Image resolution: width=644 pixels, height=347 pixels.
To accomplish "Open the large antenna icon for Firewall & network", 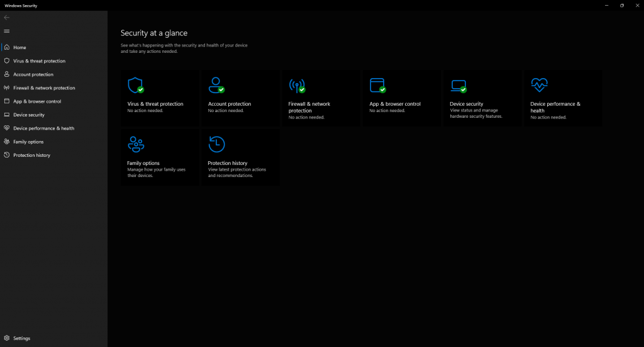I will click(297, 86).
